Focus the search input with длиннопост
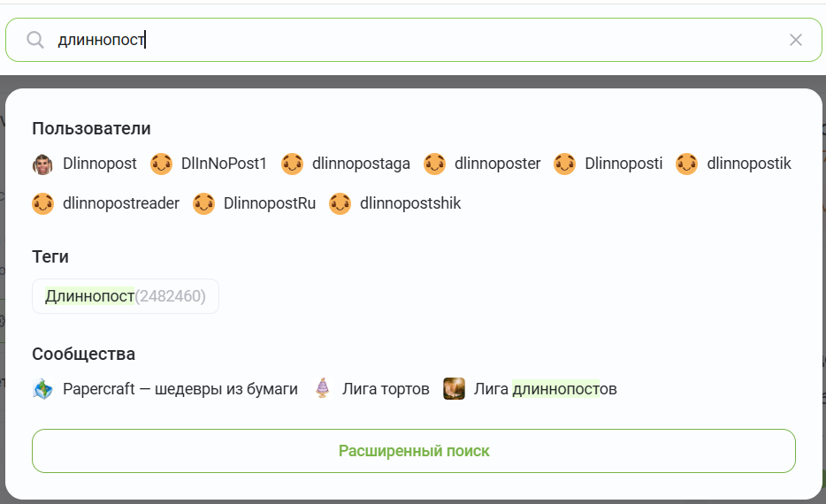 tap(414, 40)
